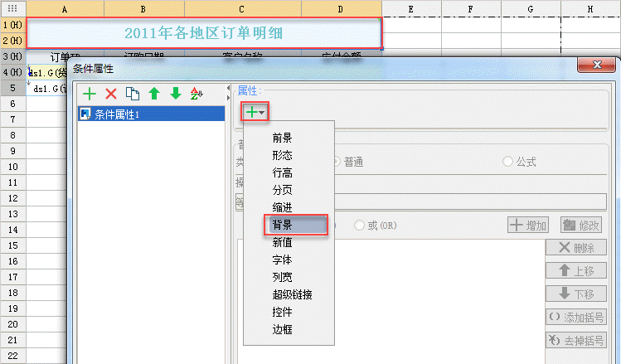The width and height of the screenshot is (621, 364).
Task: Move condition attribute down with green arrow
Action: point(176,94)
